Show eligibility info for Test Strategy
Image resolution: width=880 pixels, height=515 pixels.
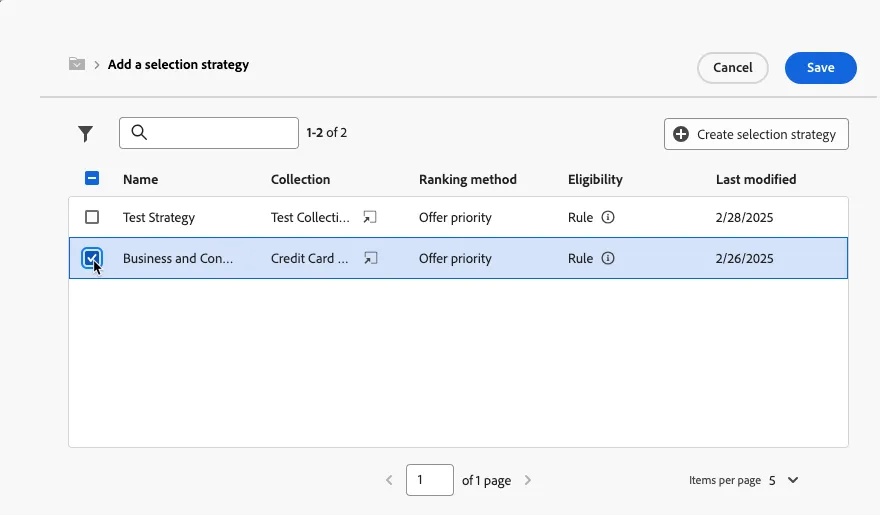[x=608, y=217]
